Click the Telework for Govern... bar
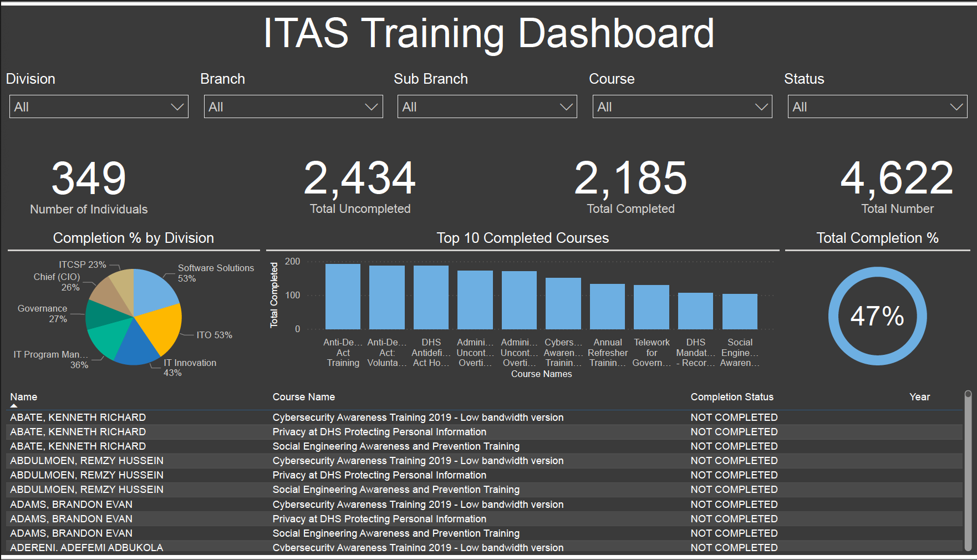The width and height of the screenshot is (977, 560). coord(652,307)
